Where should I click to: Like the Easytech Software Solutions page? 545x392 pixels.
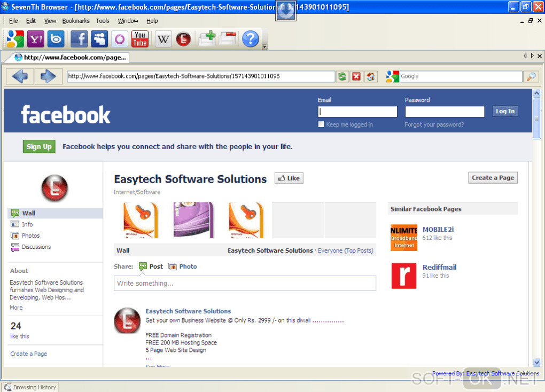289,178
